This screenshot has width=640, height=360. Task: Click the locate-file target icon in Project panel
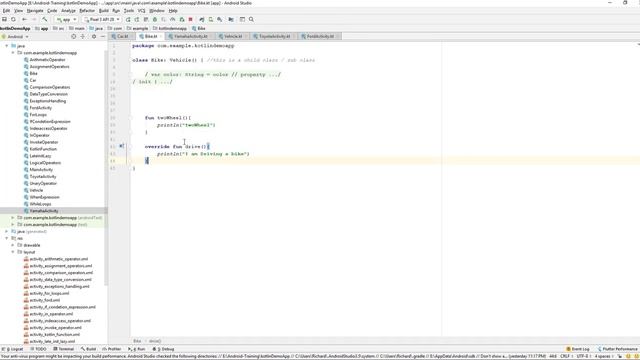coord(73,36)
